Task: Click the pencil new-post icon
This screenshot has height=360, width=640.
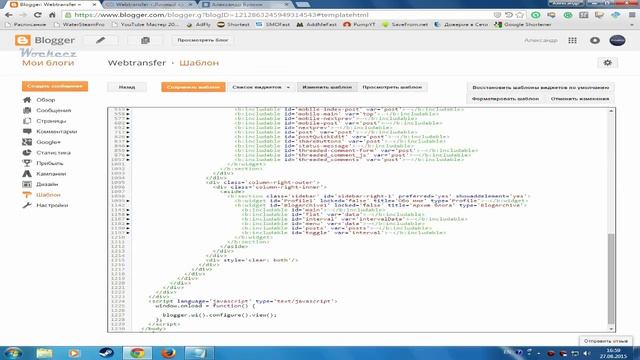Action: [100, 40]
